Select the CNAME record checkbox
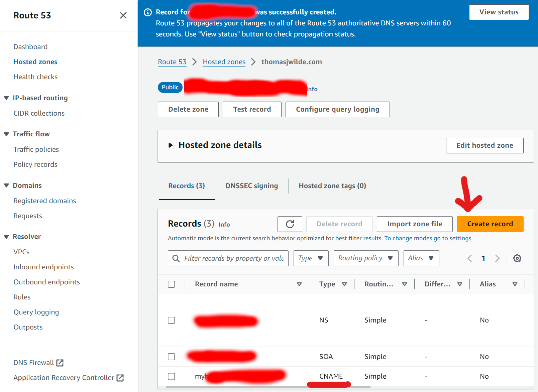This screenshot has height=392, width=538. (x=172, y=376)
